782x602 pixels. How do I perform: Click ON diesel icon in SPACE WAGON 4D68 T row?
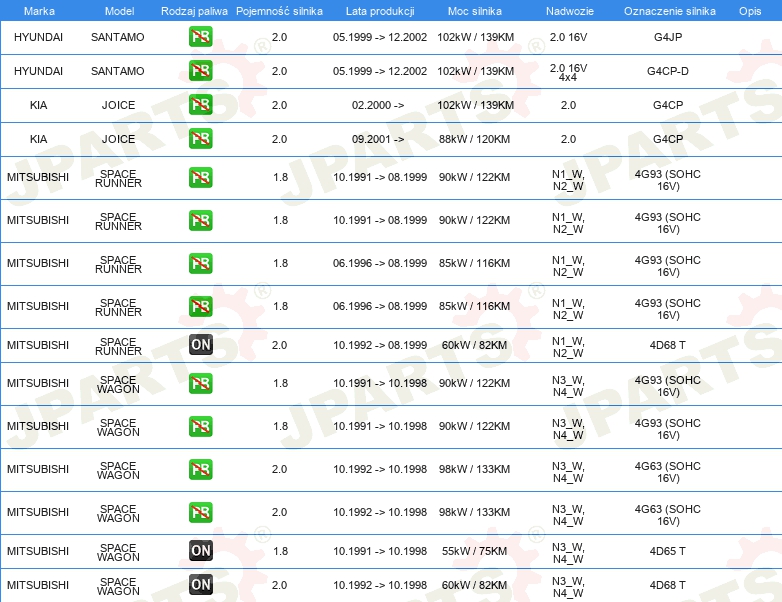click(201, 584)
